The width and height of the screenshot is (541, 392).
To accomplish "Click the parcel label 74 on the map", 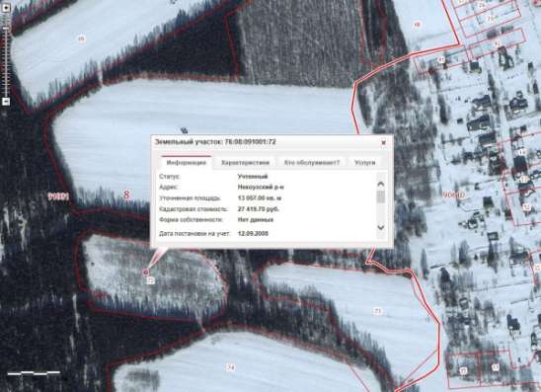I will click(x=231, y=367).
